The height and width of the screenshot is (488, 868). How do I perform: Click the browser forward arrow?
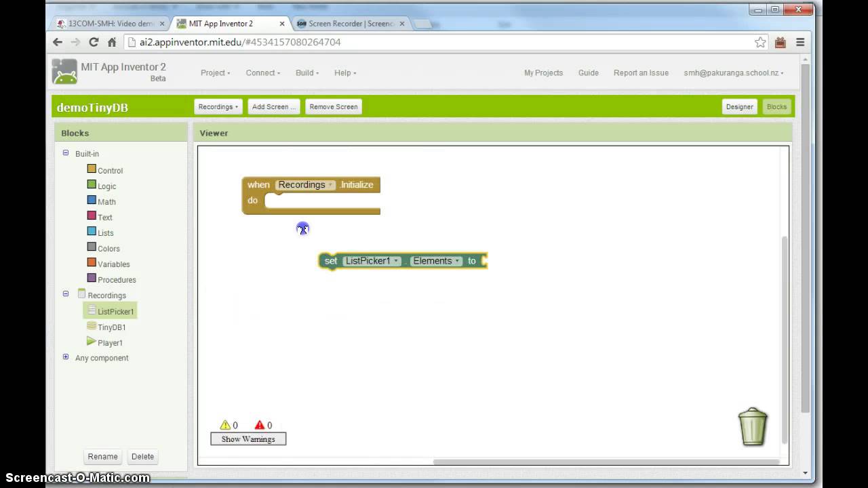[x=76, y=42]
